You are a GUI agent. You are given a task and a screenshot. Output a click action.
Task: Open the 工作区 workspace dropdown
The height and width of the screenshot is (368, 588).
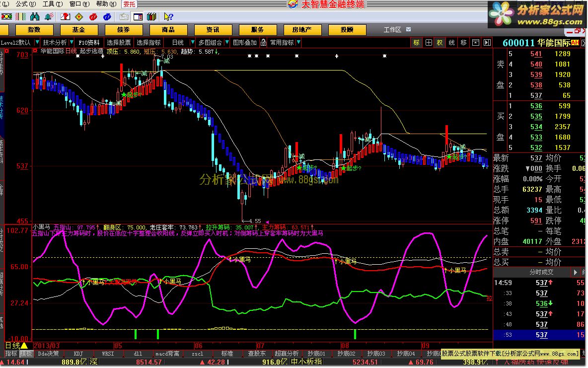point(408,29)
